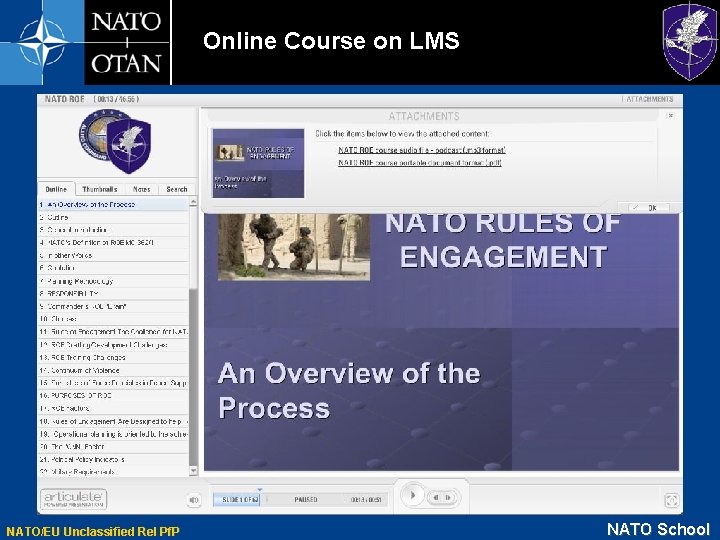Click the PAUSED status text
Image resolution: width=720 pixels, height=540 pixels.
(x=306, y=500)
